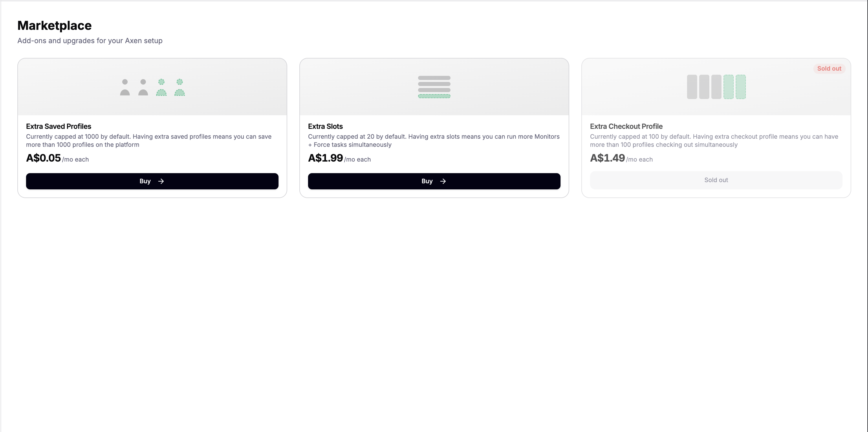Image resolution: width=868 pixels, height=432 pixels.
Task: Click the first green dashed person icon
Action: click(161, 87)
